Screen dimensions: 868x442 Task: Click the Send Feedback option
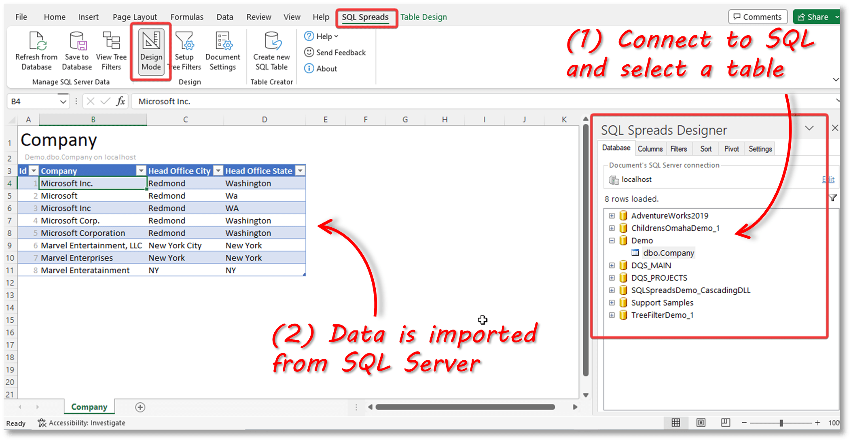click(x=335, y=52)
